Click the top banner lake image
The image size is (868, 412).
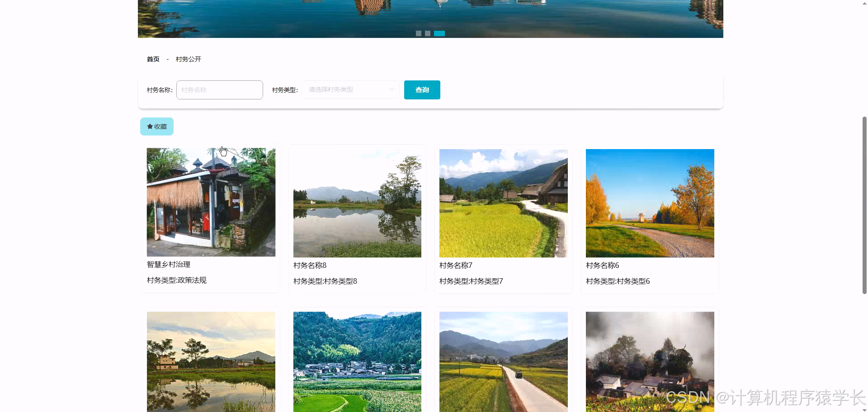point(430,19)
